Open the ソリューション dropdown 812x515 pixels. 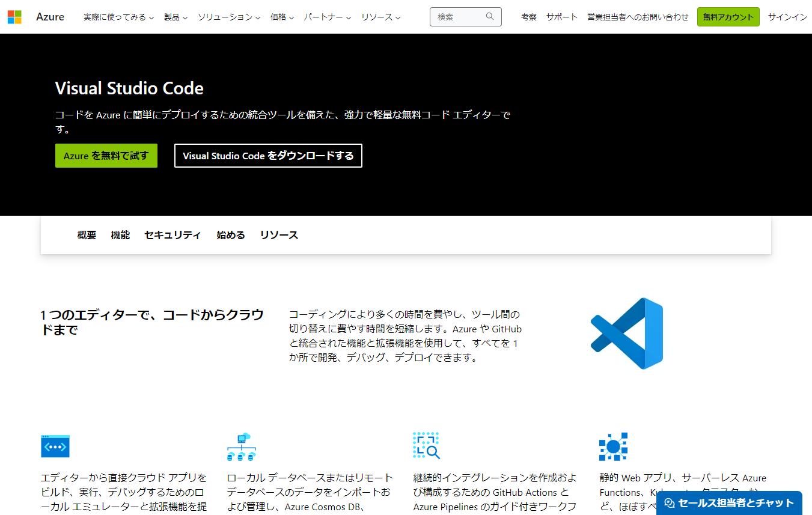tap(228, 17)
